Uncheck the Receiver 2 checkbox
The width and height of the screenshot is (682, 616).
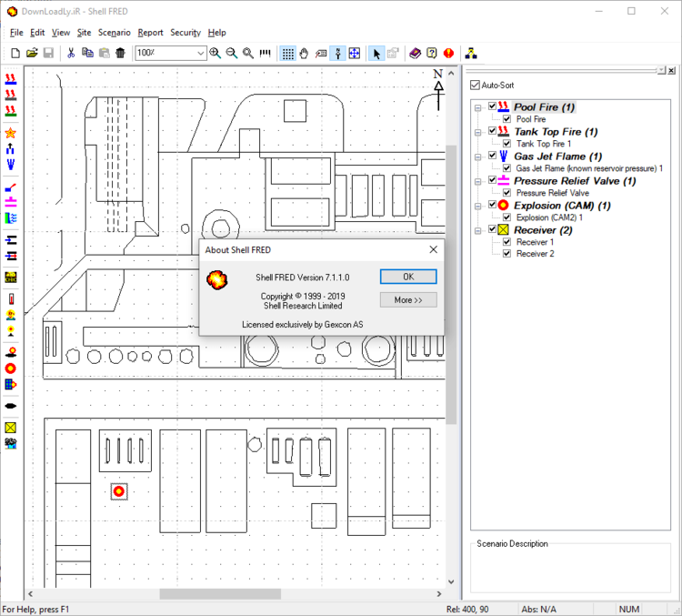[x=507, y=254]
